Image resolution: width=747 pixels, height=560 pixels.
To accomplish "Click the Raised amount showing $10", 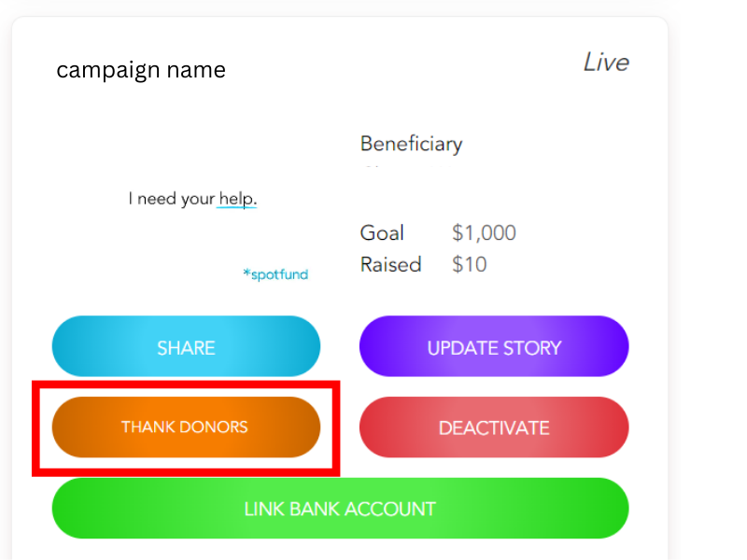I will 469,264.
